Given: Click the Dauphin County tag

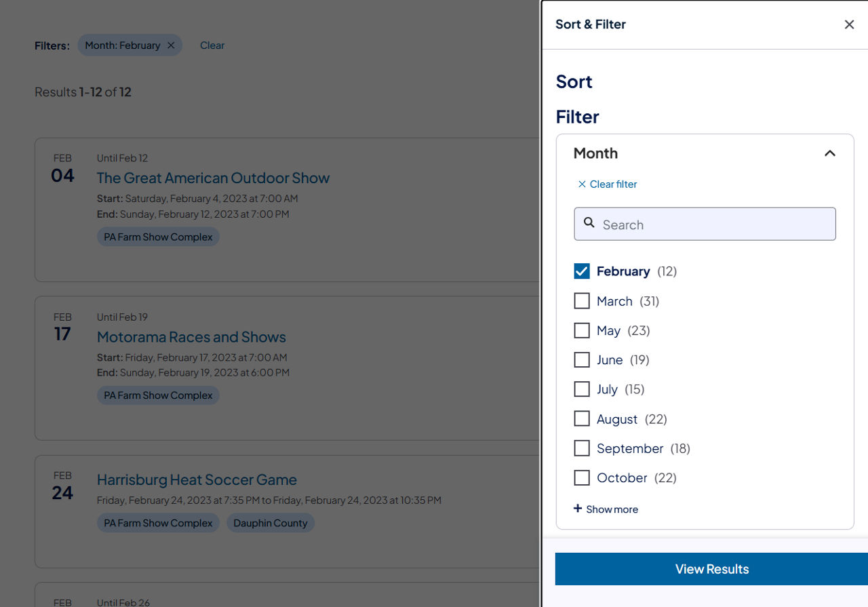Looking at the screenshot, I should (x=271, y=523).
